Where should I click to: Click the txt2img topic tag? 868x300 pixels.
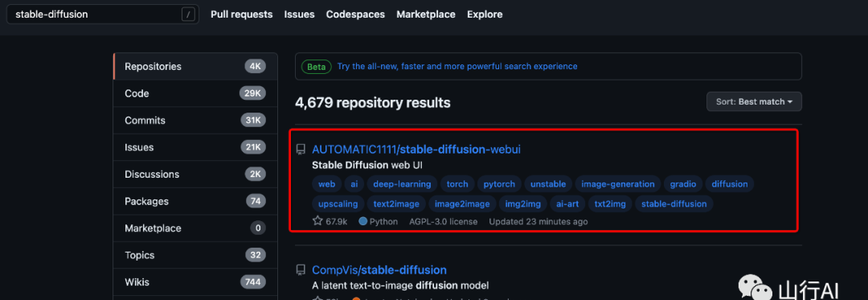610,204
